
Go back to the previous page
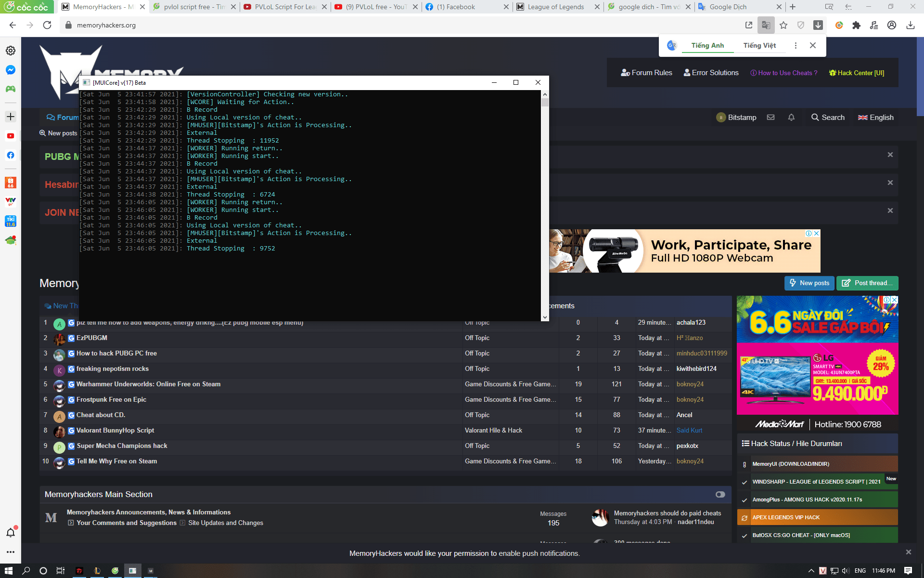(13, 25)
